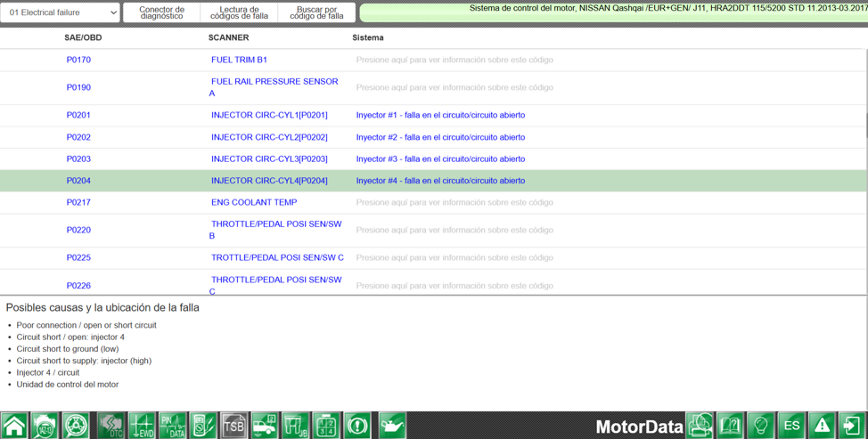This screenshot has width=868, height=439.
Task: Open the JB fuse box icon
Action: 296,426
